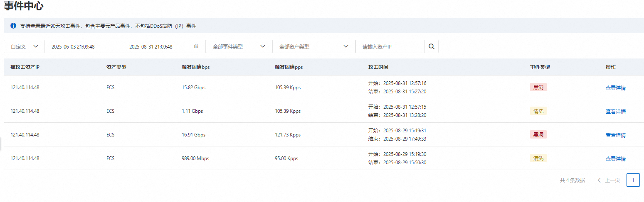Open the 全部资产类型 dropdown
644x202 pixels.
pos(314,46)
